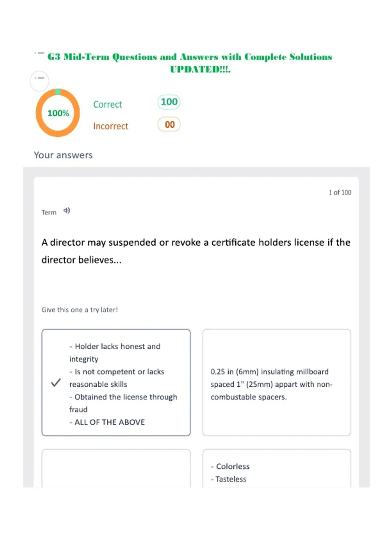The image size is (392, 556).
Task: Click the G3 Mid-Term document title
Action: coord(190,63)
